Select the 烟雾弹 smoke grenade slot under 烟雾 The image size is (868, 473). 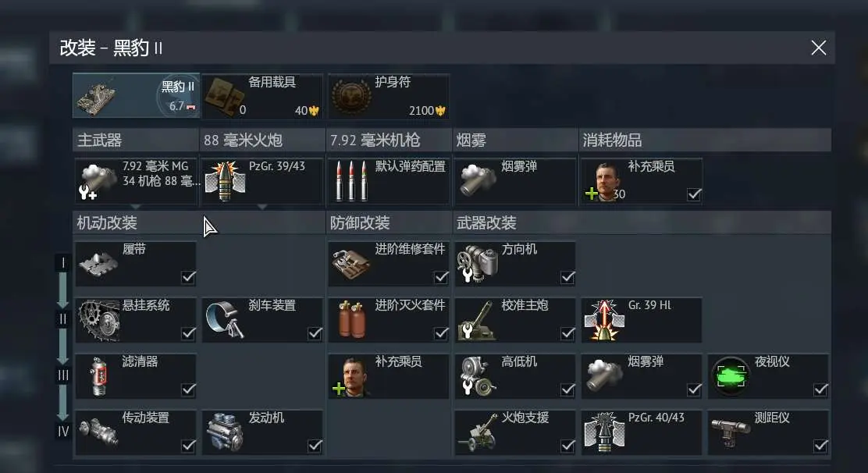515,181
